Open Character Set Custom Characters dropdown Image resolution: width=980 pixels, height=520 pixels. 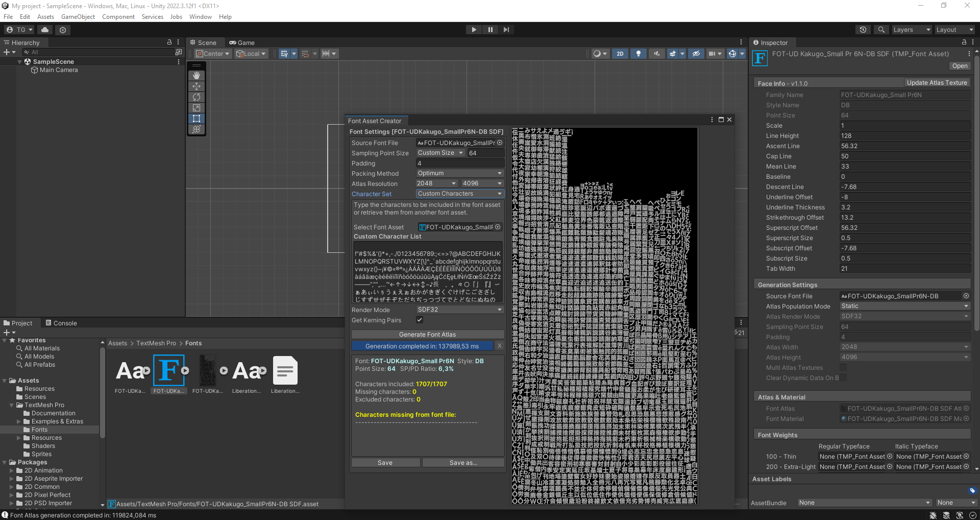460,194
